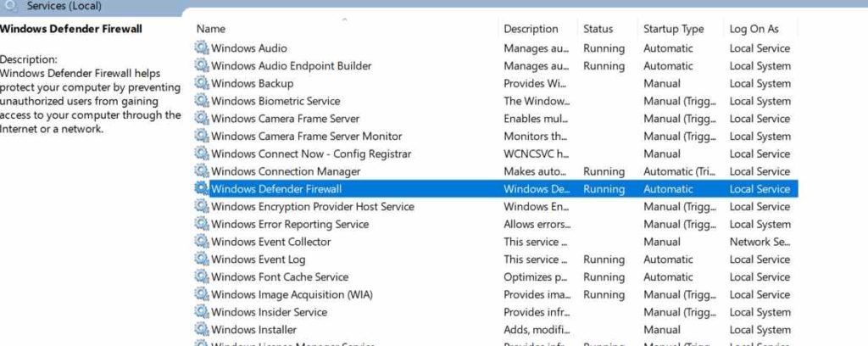Select the Windows Insider Service name

269,312
